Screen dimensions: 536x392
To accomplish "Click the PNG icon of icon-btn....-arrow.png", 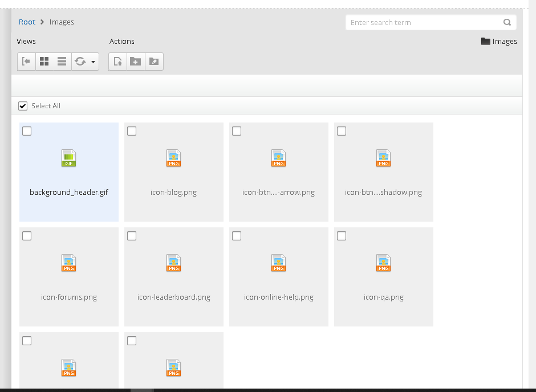I will point(279,158).
